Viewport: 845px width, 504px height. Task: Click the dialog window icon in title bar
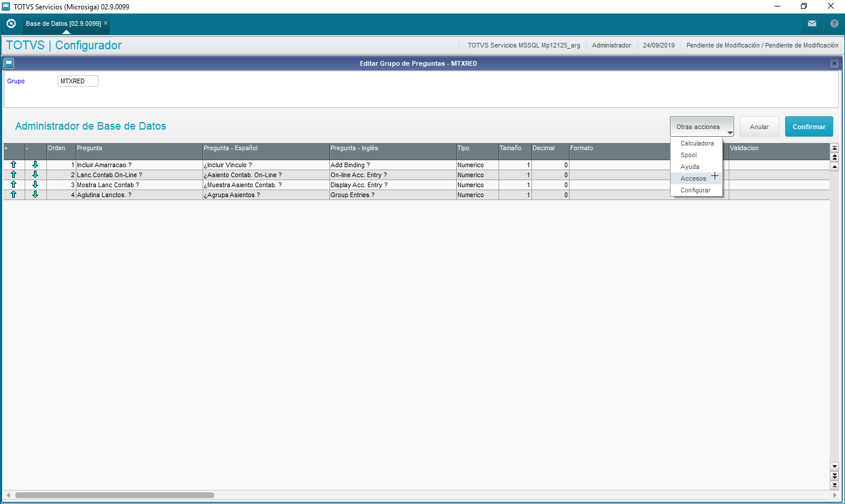pos(9,63)
